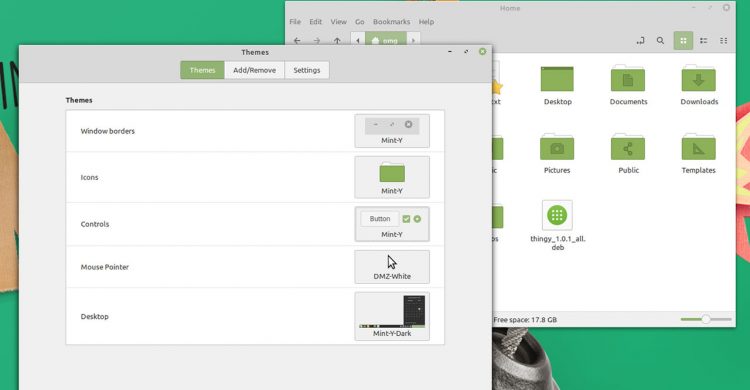Viewport: 750px width, 390px height.
Task: Go back in file manager
Action: point(297,41)
